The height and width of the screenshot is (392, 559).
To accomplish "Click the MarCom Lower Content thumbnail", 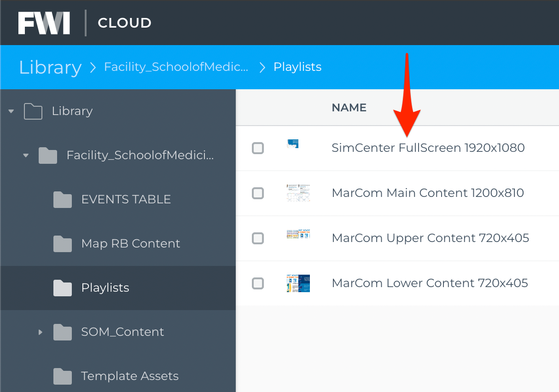I will 298,283.
